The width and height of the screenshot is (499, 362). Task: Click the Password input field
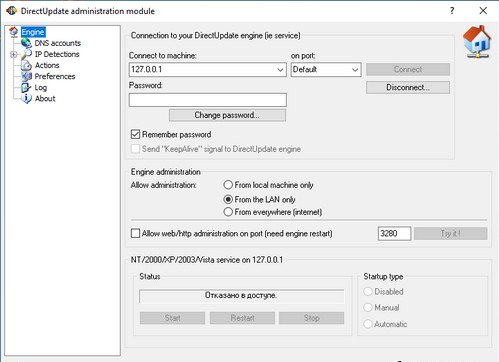click(208, 100)
